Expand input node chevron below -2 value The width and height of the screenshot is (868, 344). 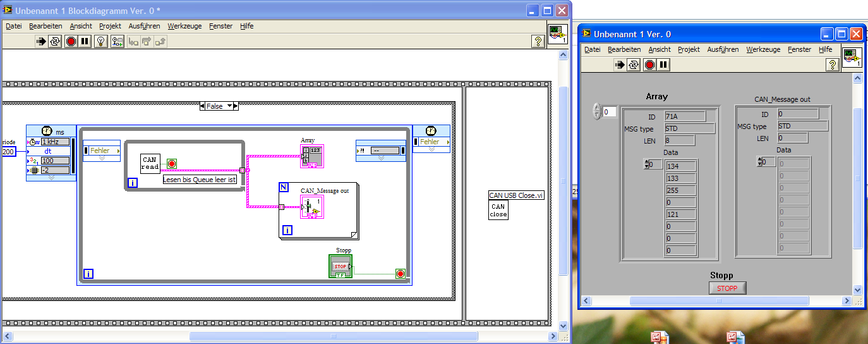coord(51,178)
